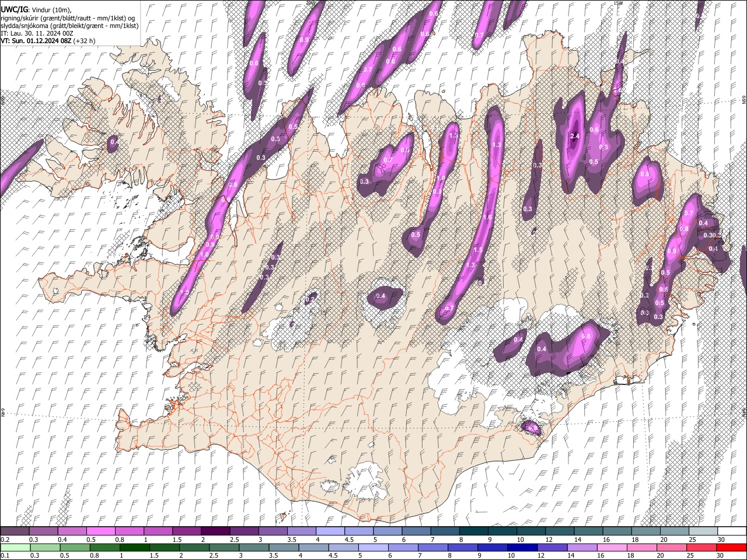Click the snow-scale swatch between 7 and 8
Image resolution: width=747 pixels, height=560 pixels.
(x=444, y=531)
